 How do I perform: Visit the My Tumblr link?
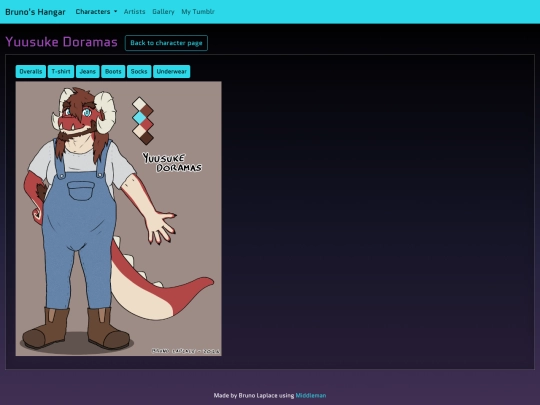(x=198, y=12)
